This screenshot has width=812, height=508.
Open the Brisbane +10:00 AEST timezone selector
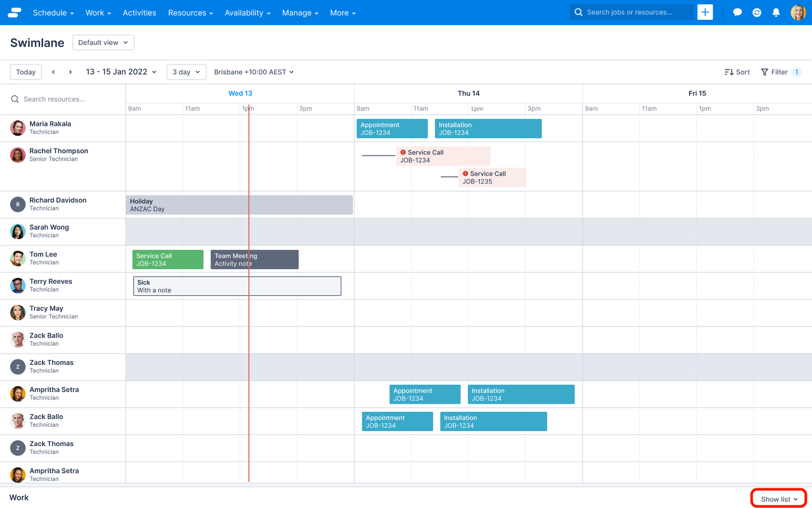click(x=253, y=72)
